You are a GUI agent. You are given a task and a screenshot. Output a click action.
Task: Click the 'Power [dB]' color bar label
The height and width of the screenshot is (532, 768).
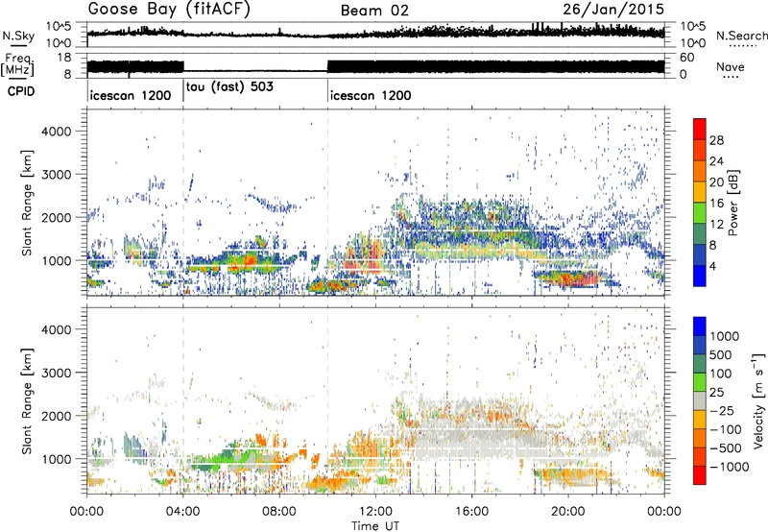[733, 203]
